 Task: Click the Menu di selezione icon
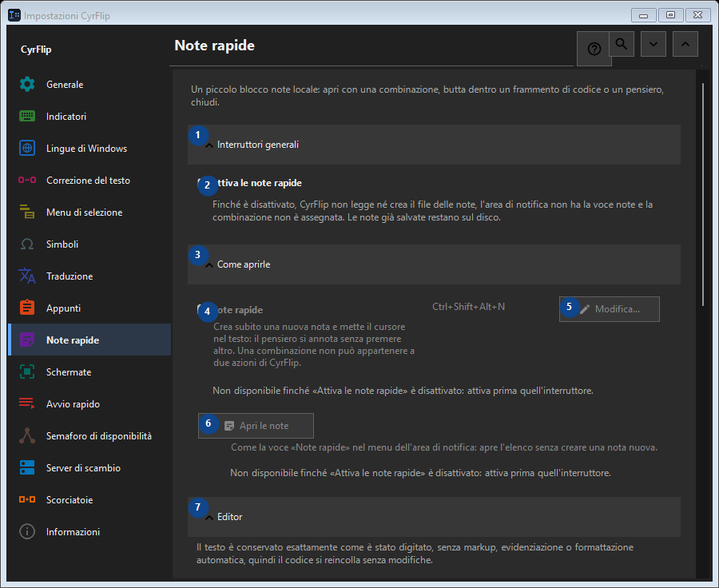pos(27,212)
